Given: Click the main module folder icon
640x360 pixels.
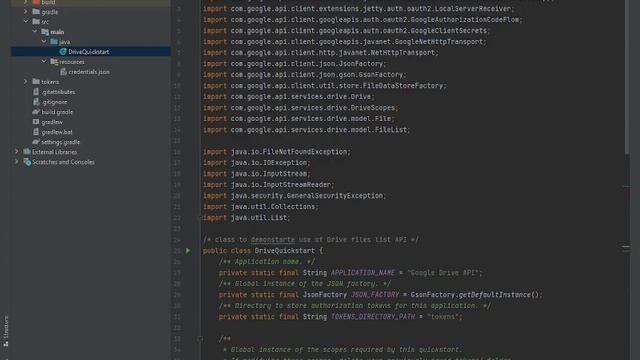Looking at the screenshot, I should [45, 31].
